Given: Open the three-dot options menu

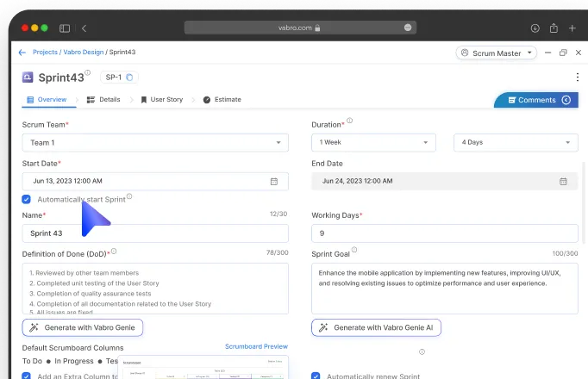Looking at the screenshot, I should point(577,78).
